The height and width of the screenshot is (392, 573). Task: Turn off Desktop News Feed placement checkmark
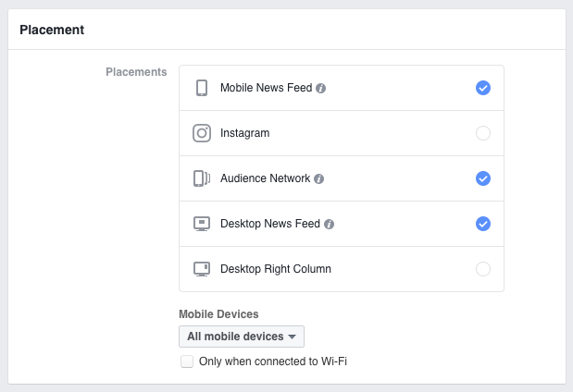pos(483,224)
